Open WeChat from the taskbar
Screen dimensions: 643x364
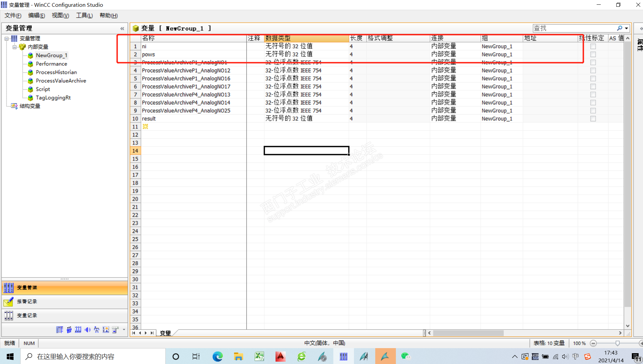[x=405, y=357]
